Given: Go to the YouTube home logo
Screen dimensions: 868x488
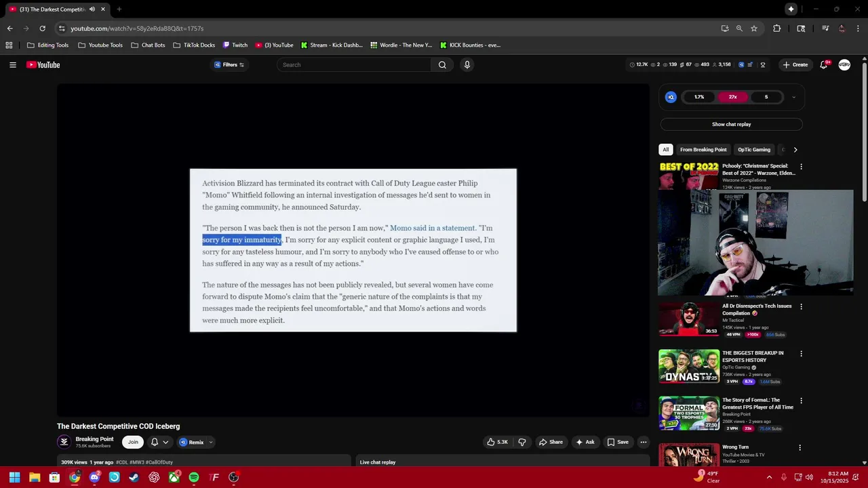Looking at the screenshot, I should click(x=43, y=65).
